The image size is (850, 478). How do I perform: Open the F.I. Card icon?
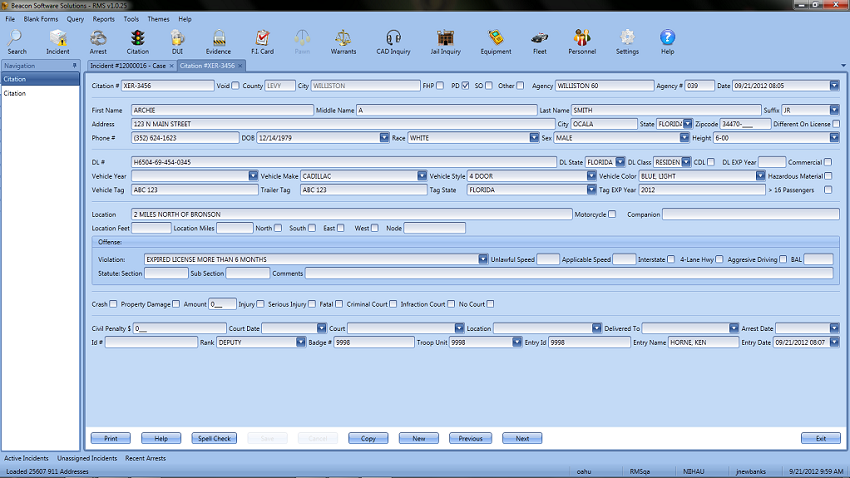pyautogui.click(x=263, y=40)
